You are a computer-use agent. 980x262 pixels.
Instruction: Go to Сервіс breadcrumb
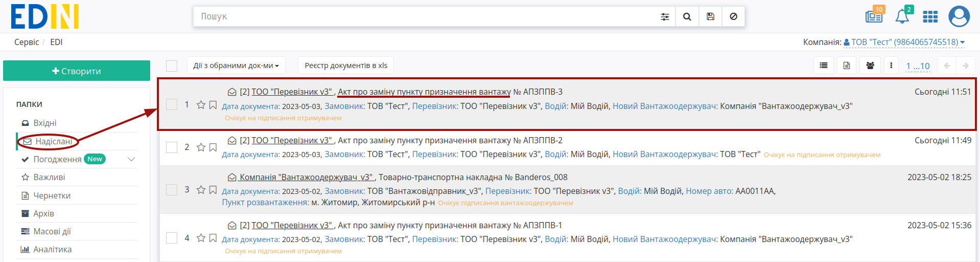[x=27, y=42]
